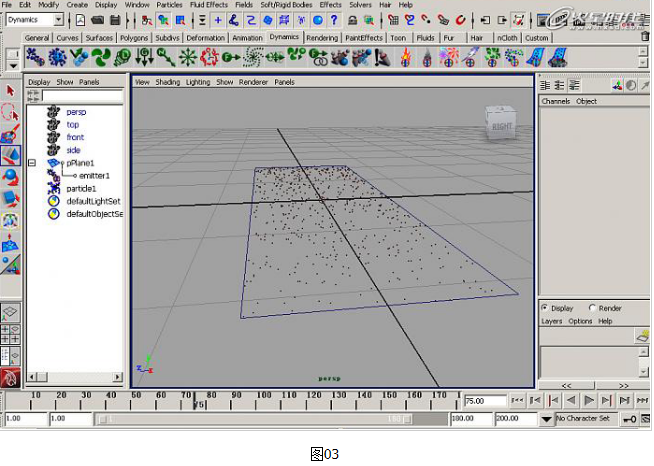Viewport: 654px width, 466px height.
Task: Switch to the nCloth shelf tab
Action: click(507, 38)
